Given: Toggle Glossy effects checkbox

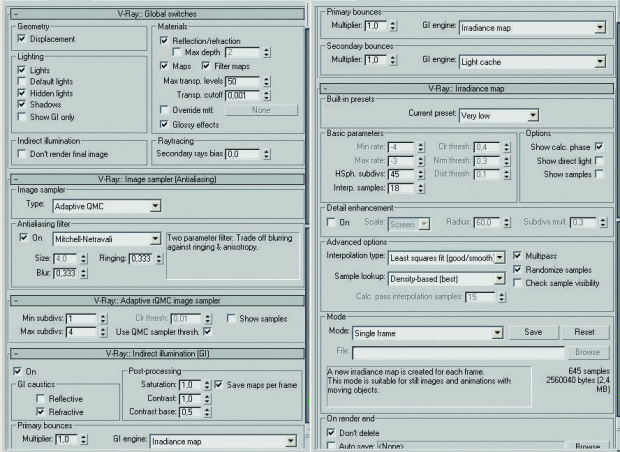Looking at the screenshot, I should point(164,124).
